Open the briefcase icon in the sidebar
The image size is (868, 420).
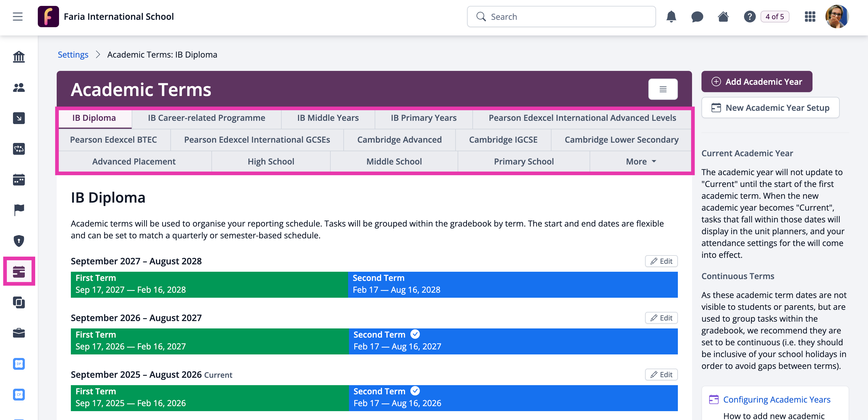19,333
